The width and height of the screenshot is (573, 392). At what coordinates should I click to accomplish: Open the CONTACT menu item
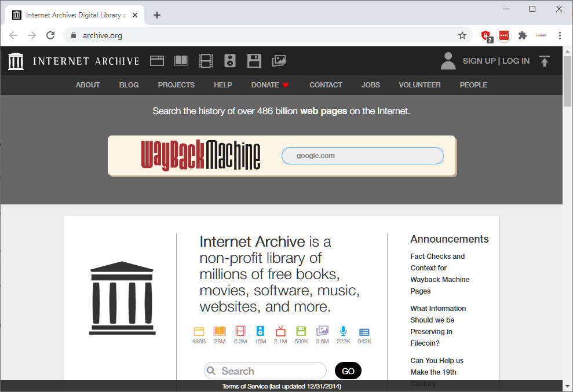[326, 85]
